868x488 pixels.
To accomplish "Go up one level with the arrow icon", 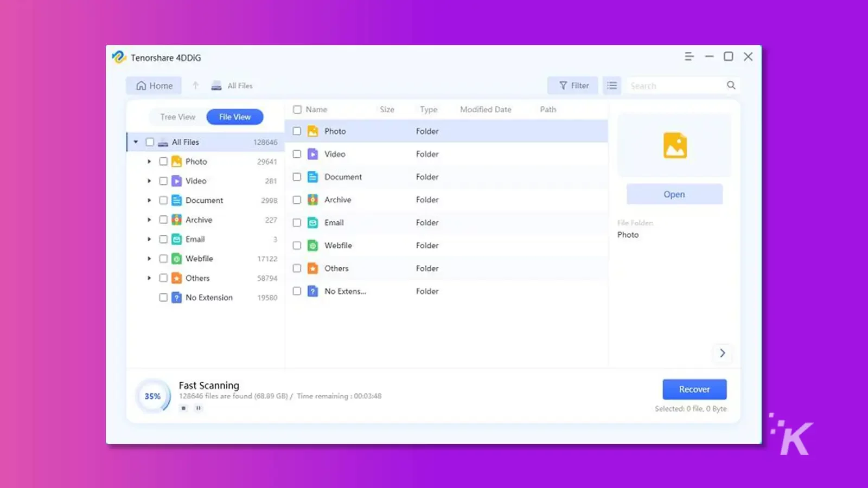I will coord(196,85).
